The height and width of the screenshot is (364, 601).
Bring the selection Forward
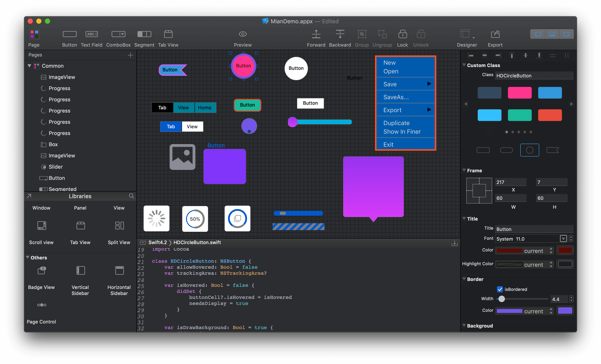pos(316,34)
